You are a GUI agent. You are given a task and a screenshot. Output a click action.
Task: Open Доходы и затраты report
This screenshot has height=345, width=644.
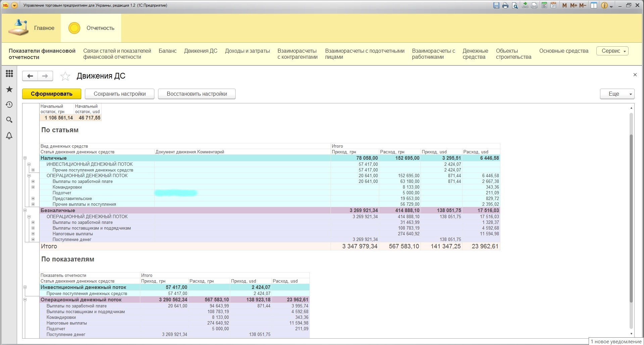click(247, 51)
